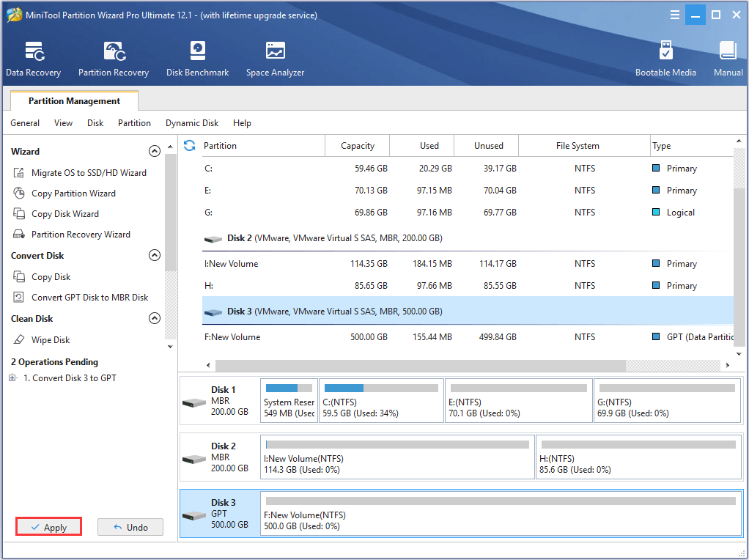Expand the Convert Disk 3 to GPT operation
The width and height of the screenshot is (749, 560).
click(12, 378)
